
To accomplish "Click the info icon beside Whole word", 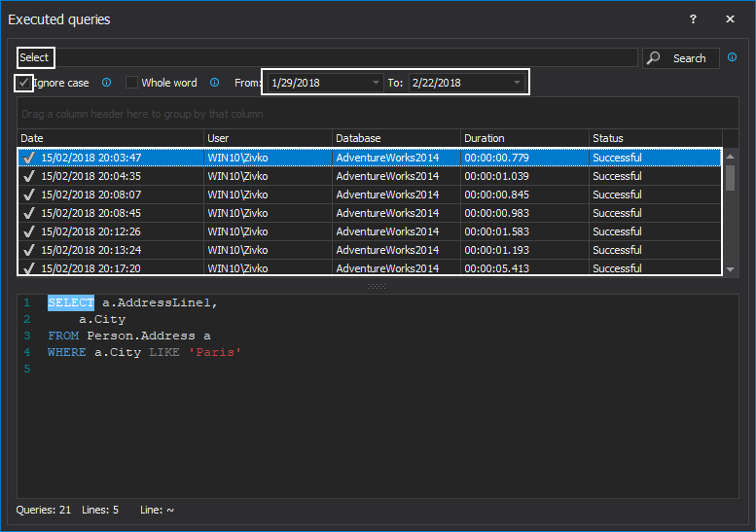I will point(214,83).
